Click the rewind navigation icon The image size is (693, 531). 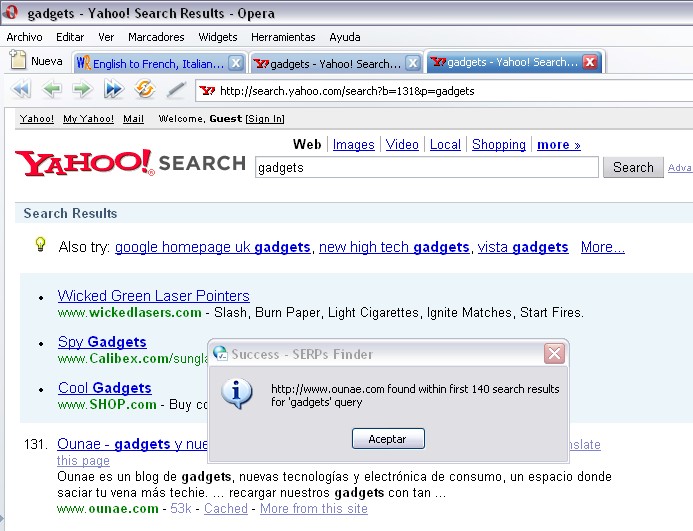tap(21, 89)
